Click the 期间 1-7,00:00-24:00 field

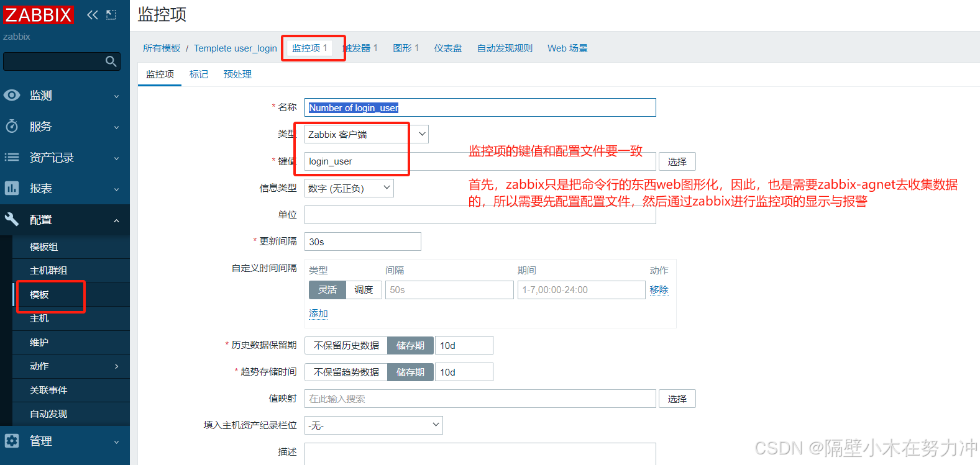pyautogui.click(x=582, y=290)
